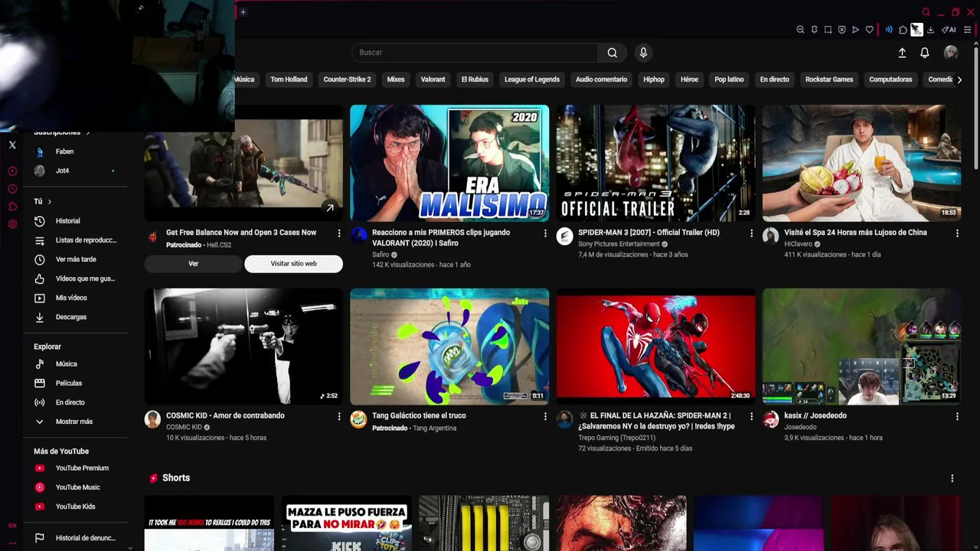Image resolution: width=980 pixels, height=551 pixels.
Task: Add page to bookmarks heart icon
Action: 869,30
